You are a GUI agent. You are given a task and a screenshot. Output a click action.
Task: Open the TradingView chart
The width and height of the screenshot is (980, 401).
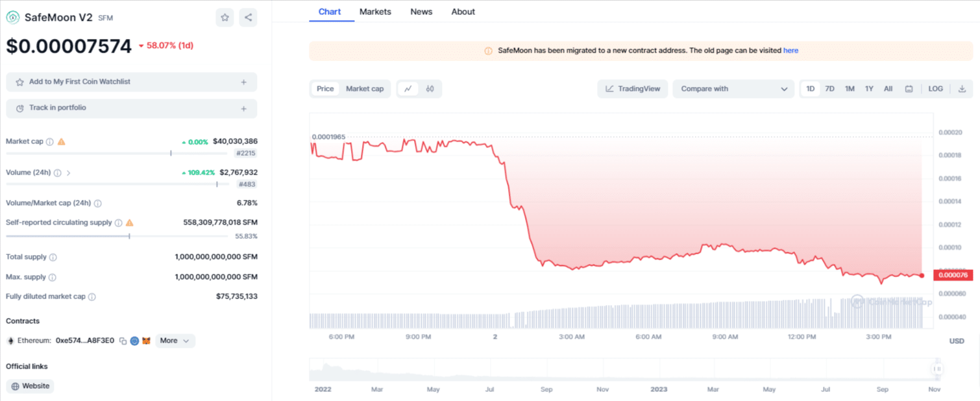tap(633, 89)
